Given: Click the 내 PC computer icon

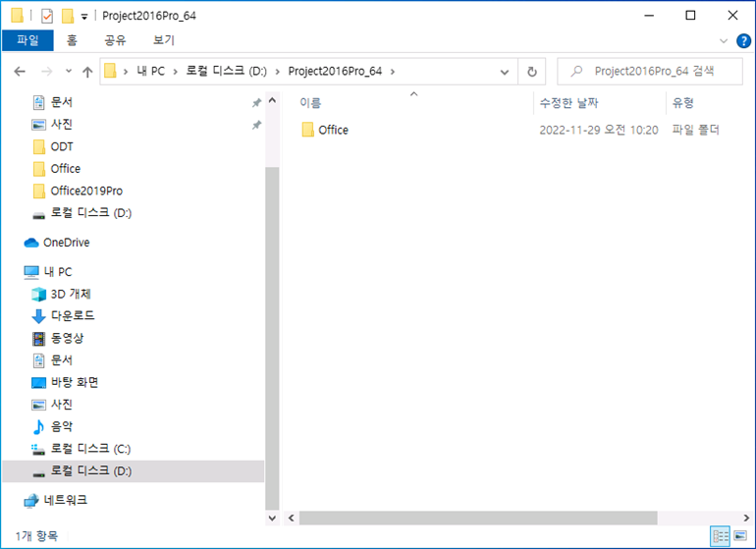Looking at the screenshot, I should [x=31, y=272].
